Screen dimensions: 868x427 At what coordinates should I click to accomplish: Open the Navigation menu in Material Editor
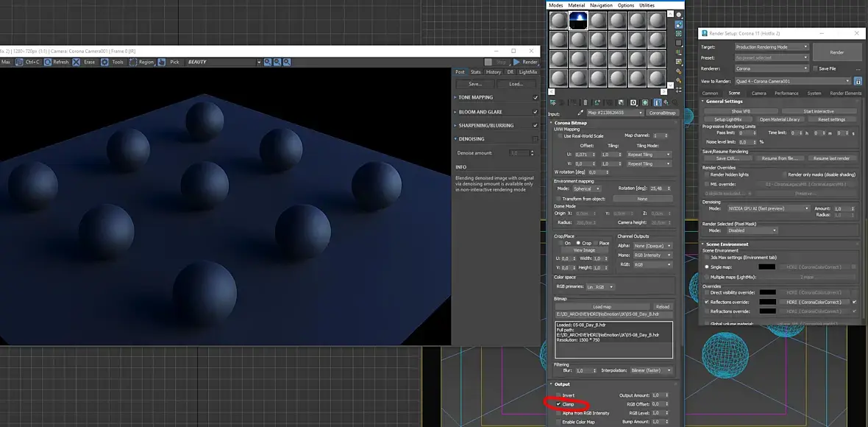[600, 5]
